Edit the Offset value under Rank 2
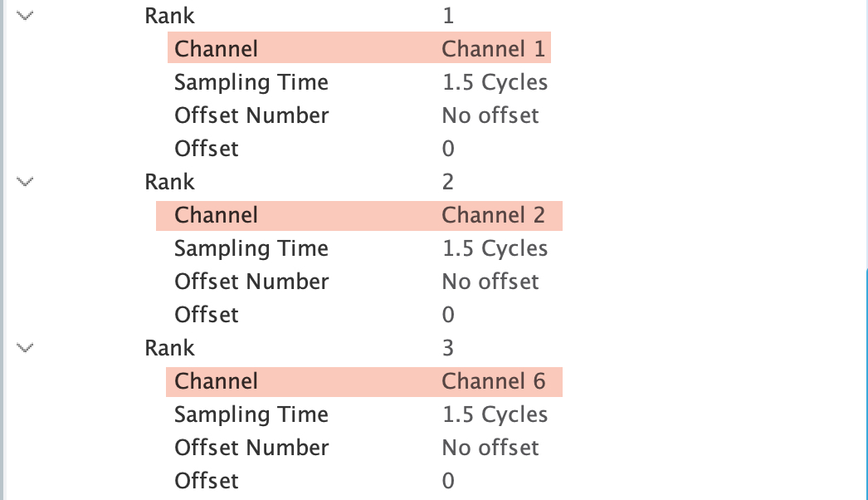868x500 pixels. point(448,314)
